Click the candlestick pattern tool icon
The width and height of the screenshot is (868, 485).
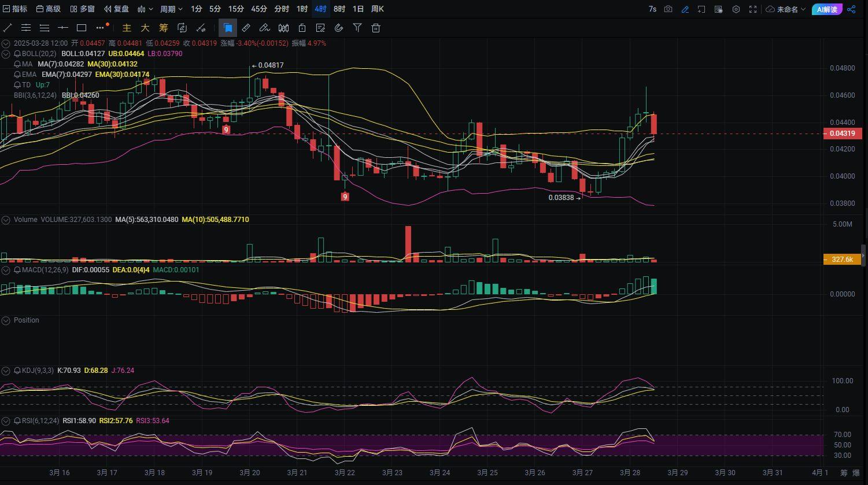coord(283,28)
